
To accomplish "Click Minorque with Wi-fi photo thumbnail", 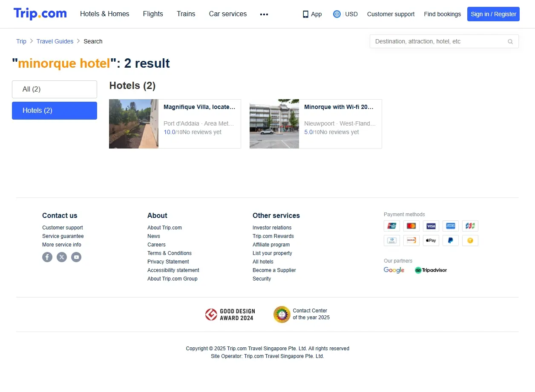I will click(x=274, y=124).
